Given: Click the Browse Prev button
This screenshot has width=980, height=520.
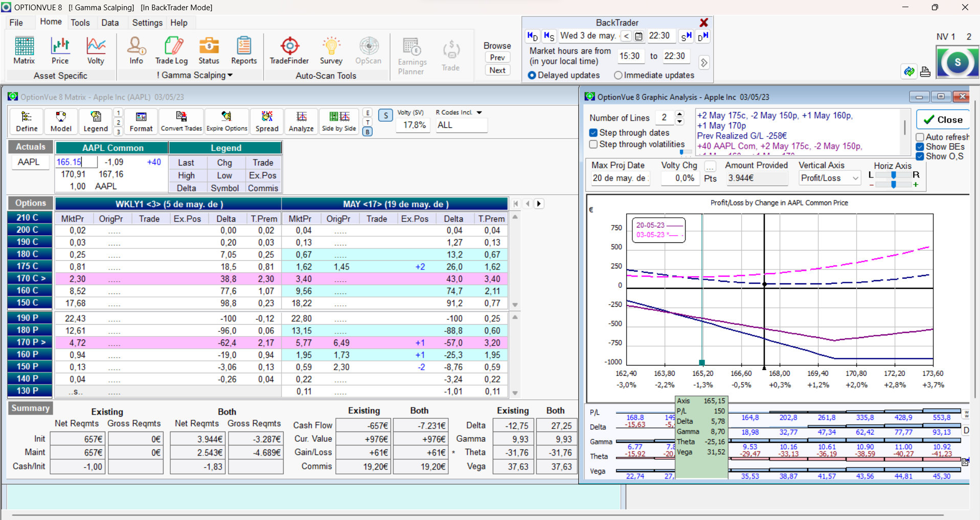Looking at the screenshot, I should pos(497,58).
